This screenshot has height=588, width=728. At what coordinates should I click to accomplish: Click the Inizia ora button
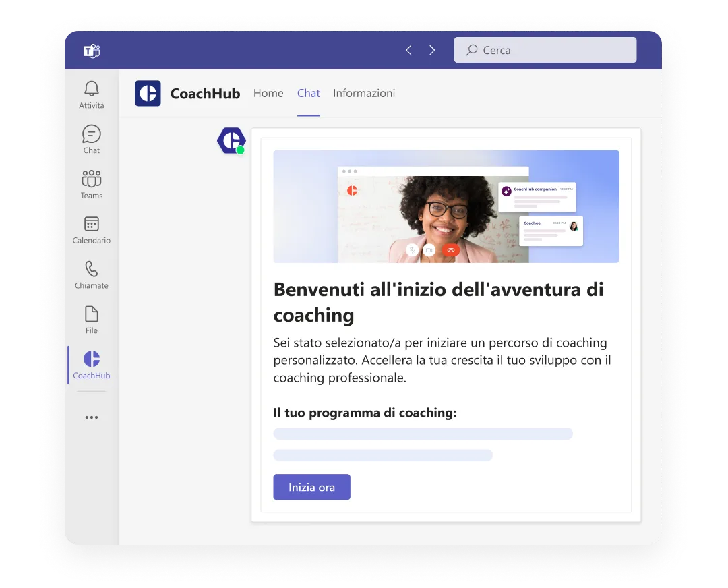tap(311, 487)
